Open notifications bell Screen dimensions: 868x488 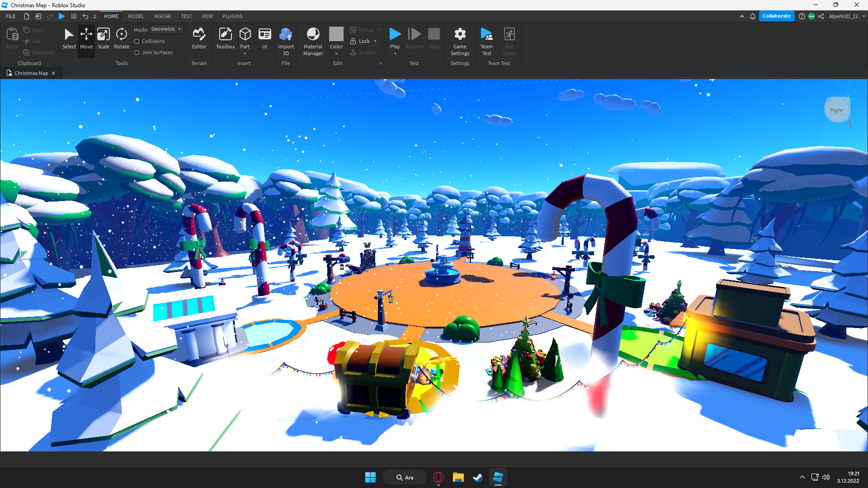tap(753, 16)
